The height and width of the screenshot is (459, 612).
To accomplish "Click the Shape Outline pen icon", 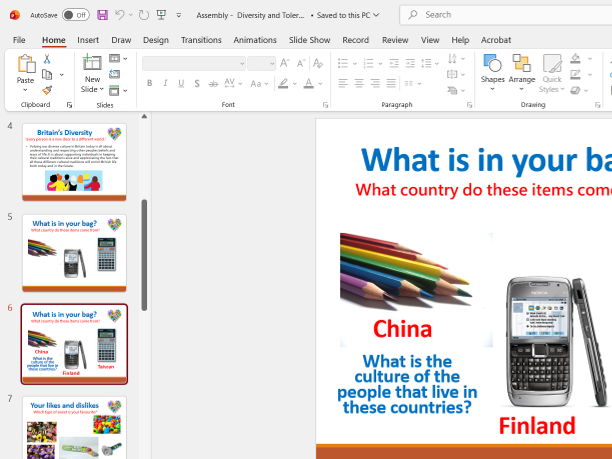I will pyautogui.click(x=575, y=75).
